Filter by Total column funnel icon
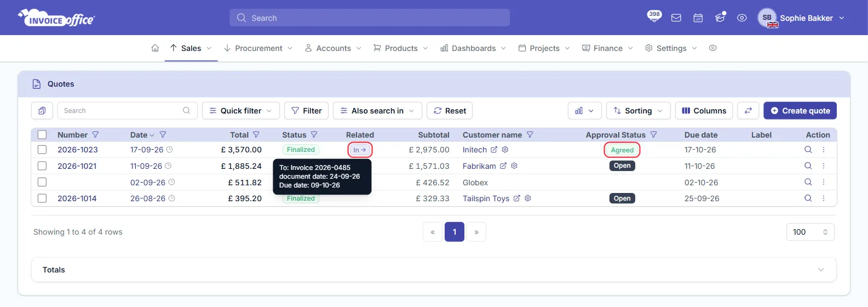The image size is (868, 307). tap(256, 135)
